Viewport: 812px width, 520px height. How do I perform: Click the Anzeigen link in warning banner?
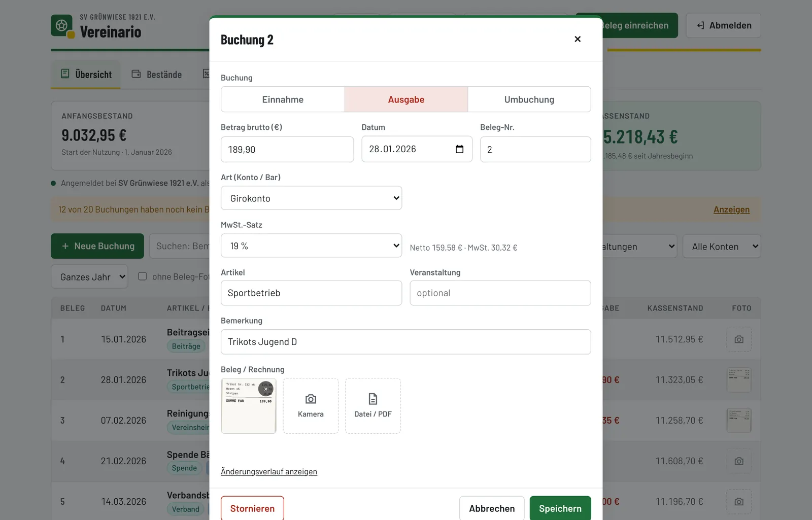(x=731, y=210)
